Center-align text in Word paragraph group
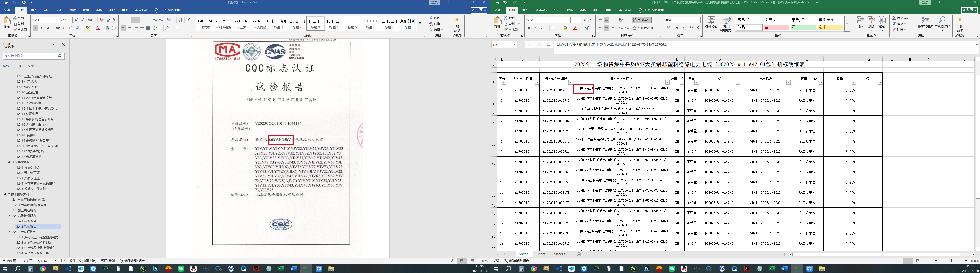Screen dimensions: 980x273 (x=130, y=28)
